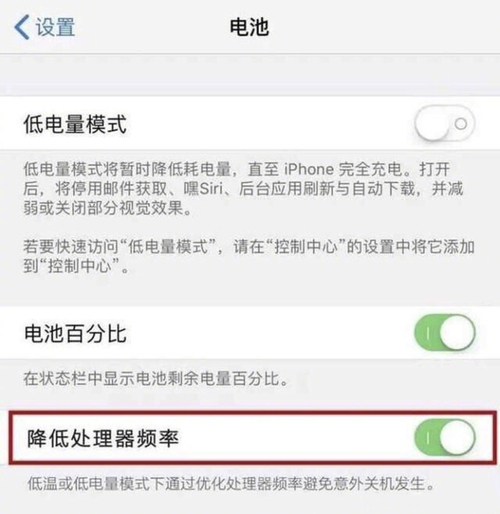The image size is (500, 514).
Task: Select the 降低处理器频率 row label
Action: (x=103, y=438)
